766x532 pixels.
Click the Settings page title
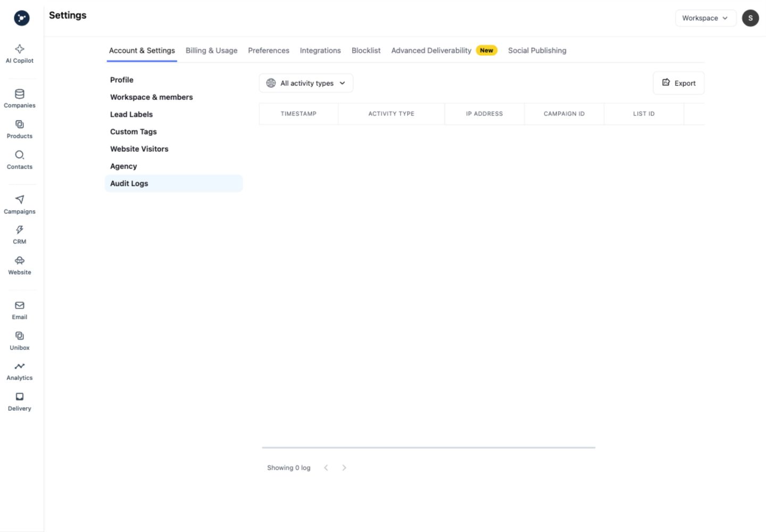pos(68,15)
